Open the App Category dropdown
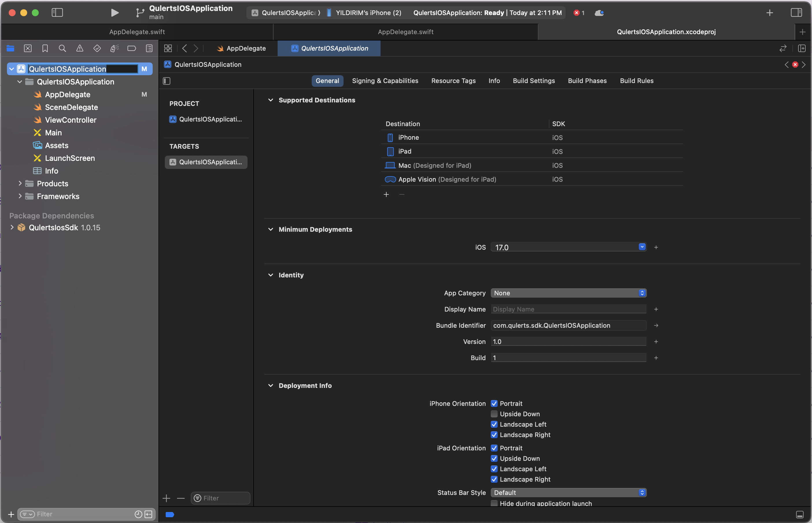812x523 pixels. coord(569,293)
